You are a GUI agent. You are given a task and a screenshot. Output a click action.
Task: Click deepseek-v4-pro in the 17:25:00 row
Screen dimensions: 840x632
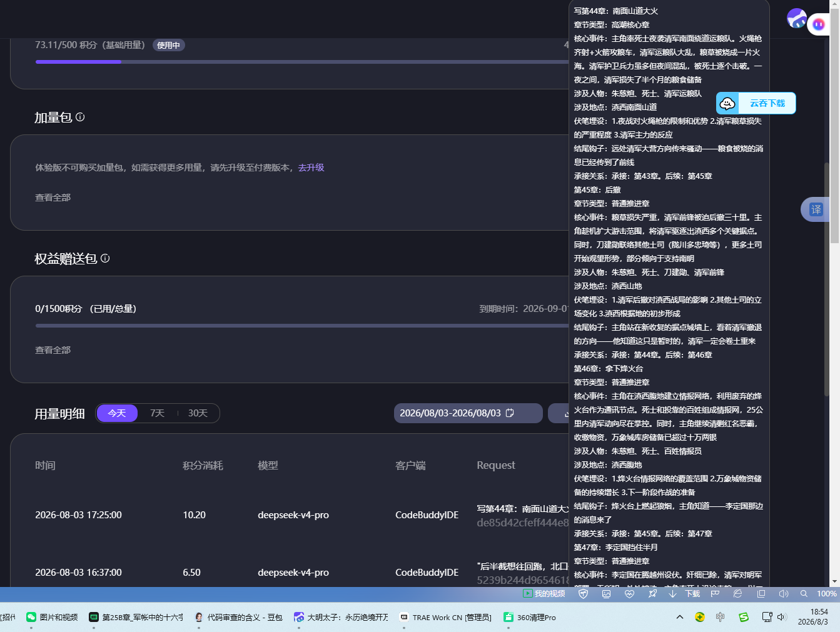(x=293, y=515)
